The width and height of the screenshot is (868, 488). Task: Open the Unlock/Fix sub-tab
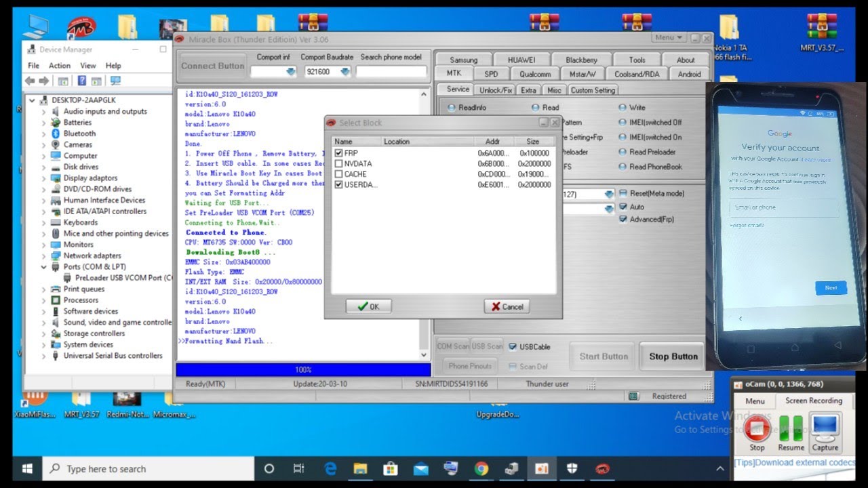(x=496, y=90)
